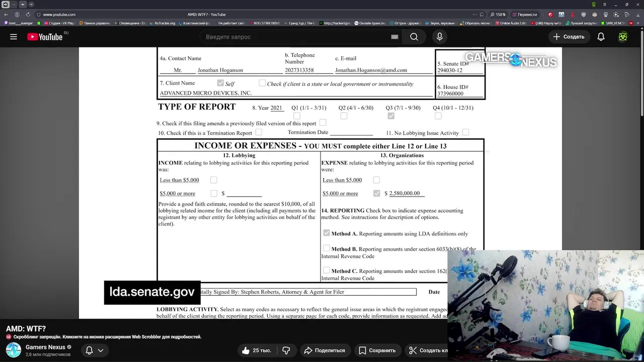This screenshot has height=362, width=644.
Task: Click the www.youtube.com address bar
Action: [x=59, y=15]
